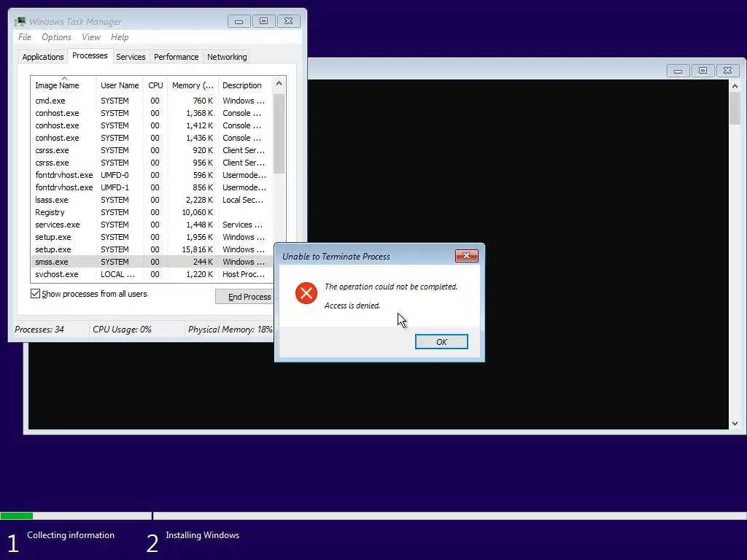The height and width of the screenshot is (560, 747).
Task: Select conhost.exe with 1,368 K memory
Action: 152,113
